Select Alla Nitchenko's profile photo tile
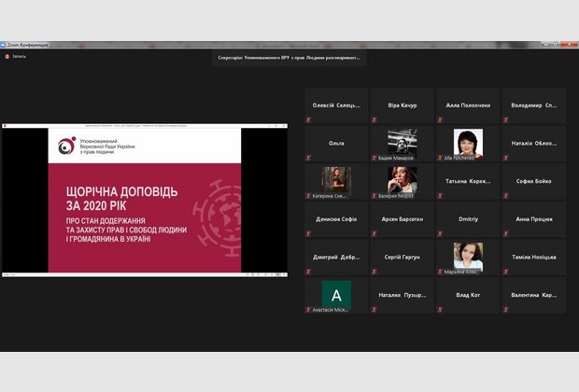579x392 pixels. tap(468, 141)
